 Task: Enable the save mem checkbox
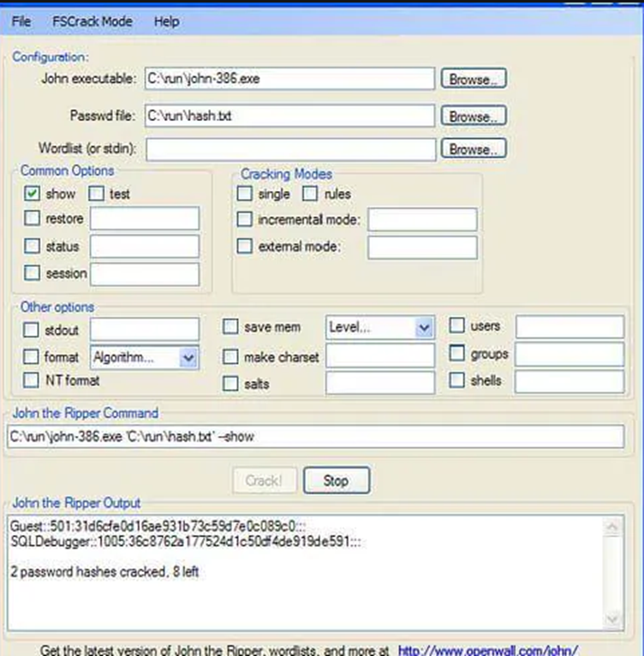(230, 327)
